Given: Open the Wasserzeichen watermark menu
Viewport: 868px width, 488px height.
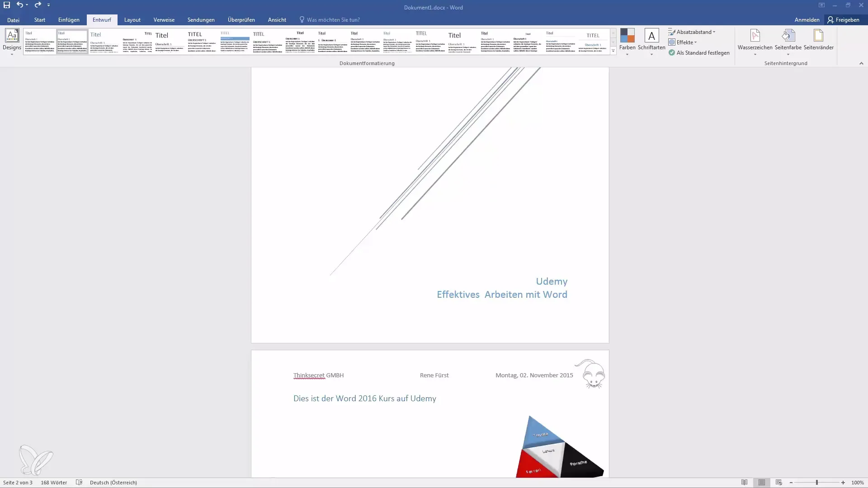Looking at the screenshot, I should coord(755,42).
